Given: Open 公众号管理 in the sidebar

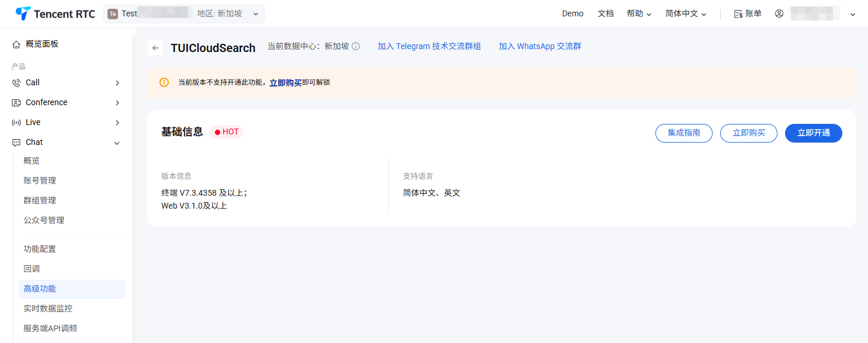Looking at the screenshot, I should coord(44,220).
